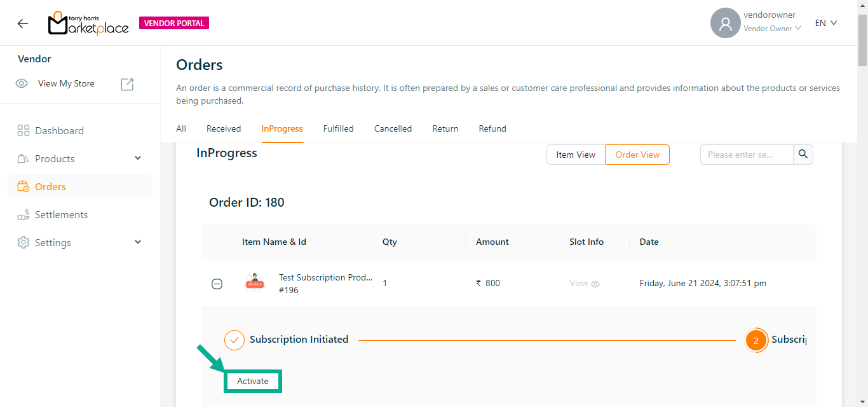Click the user avatar icon
Viewport: 868px width, 407px height.
tap(725, 24)
